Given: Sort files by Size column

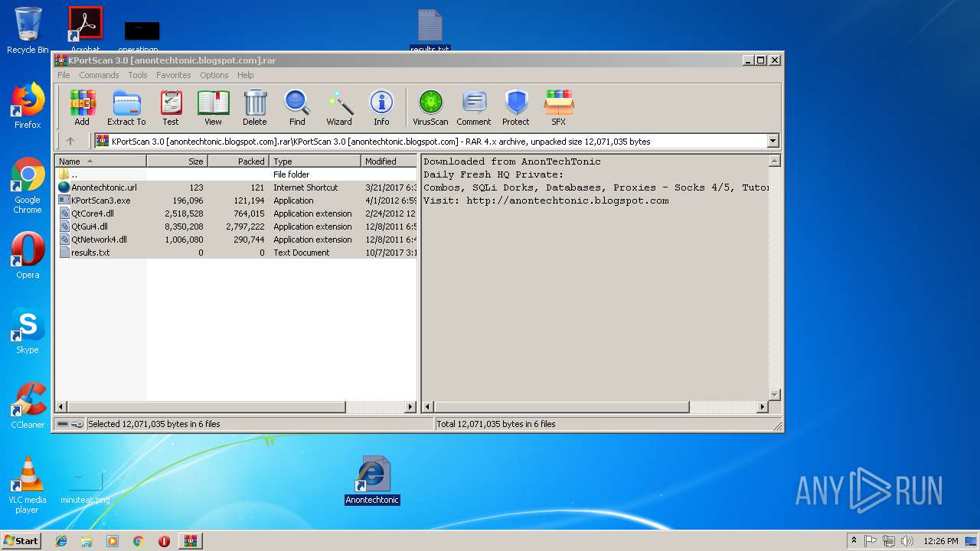Looking at the screenshot, I should point(177,161).
